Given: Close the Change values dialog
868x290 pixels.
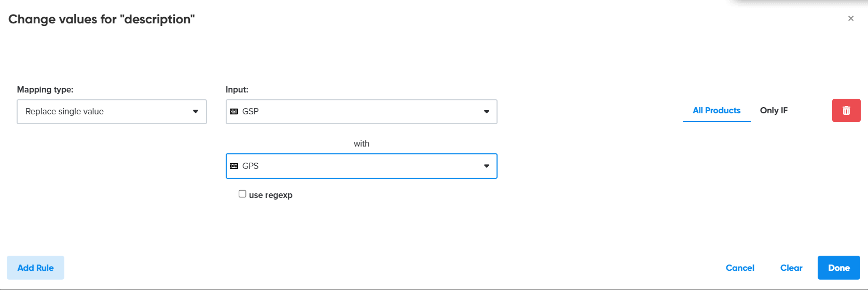Looking at the screenshot, I should [851, 19].
